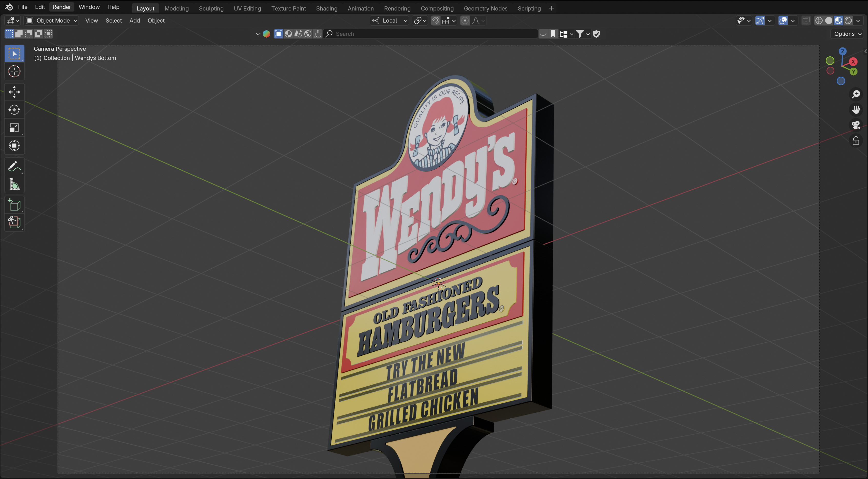Viewport: 868px width, 479px height.
Task: Click the pan hand viewport icon
Action: pyautogui.click(x=856, y=110)
